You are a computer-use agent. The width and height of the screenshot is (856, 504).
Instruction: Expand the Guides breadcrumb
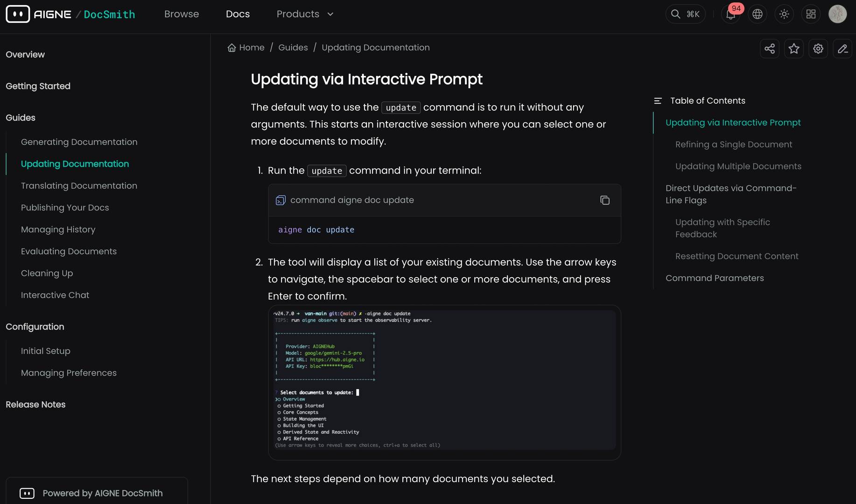coord(293,47)
